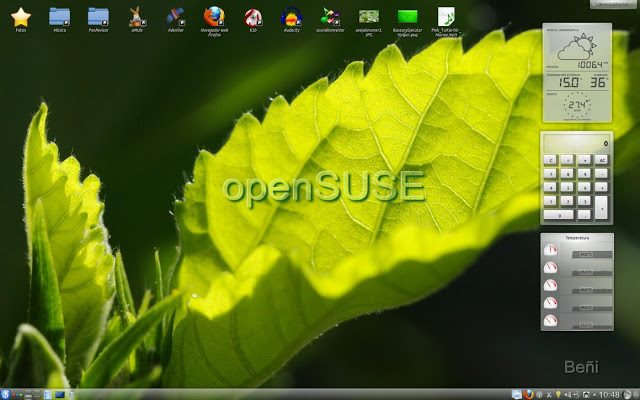Screen dimensions: 640x400
Task: Open the orejalmoner3 JPG image file
Action: tap(369, 16)
